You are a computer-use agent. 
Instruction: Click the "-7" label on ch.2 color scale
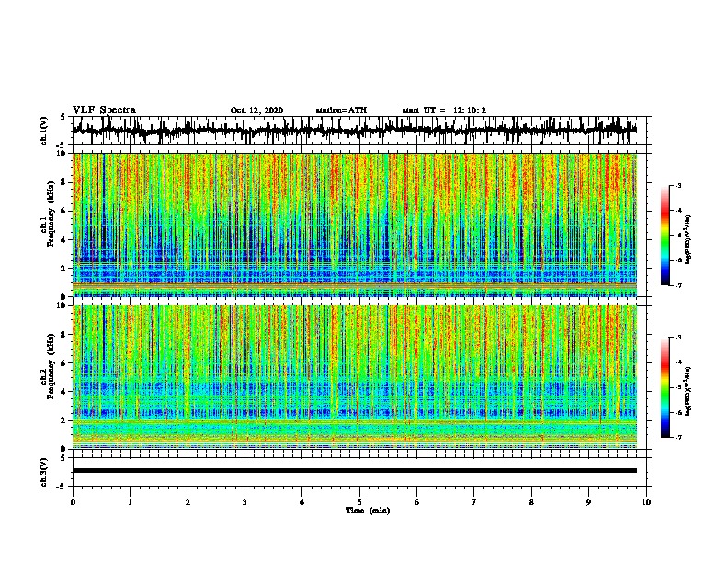677,437
